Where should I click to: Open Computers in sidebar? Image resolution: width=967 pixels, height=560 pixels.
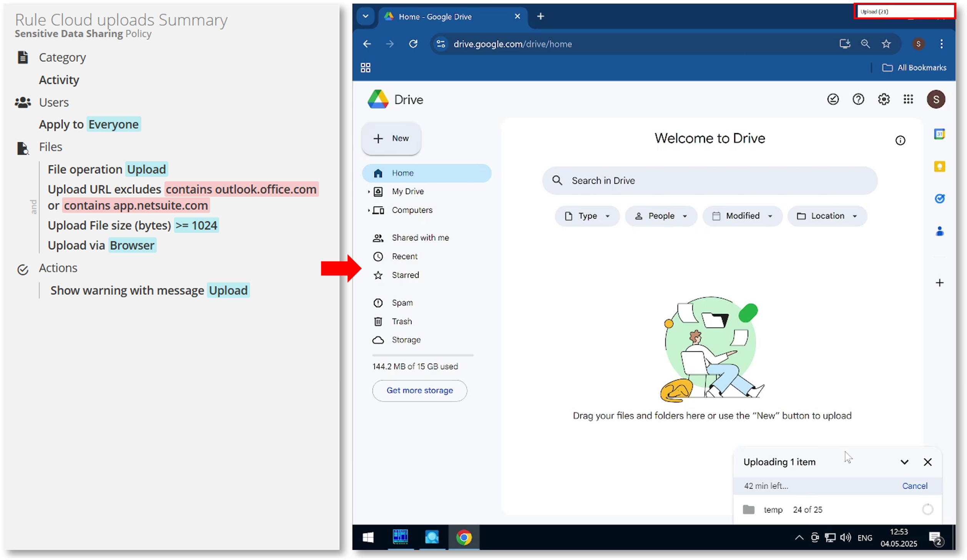[412, 210]
